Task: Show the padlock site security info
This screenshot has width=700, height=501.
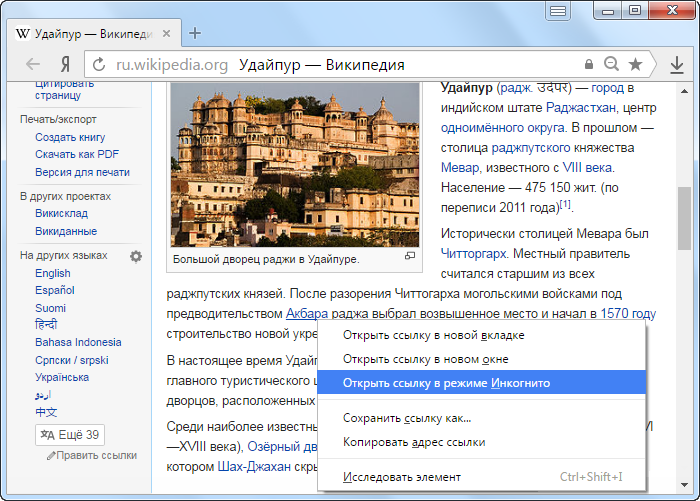Action: pyautogui.click(x=589, y=64)
